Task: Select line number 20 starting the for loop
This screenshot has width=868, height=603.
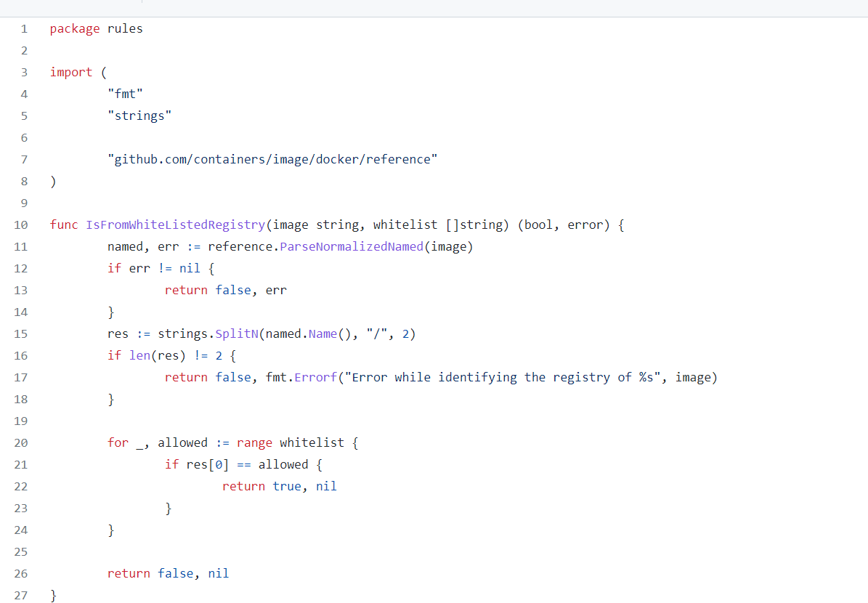Action: tap(21, 442)
